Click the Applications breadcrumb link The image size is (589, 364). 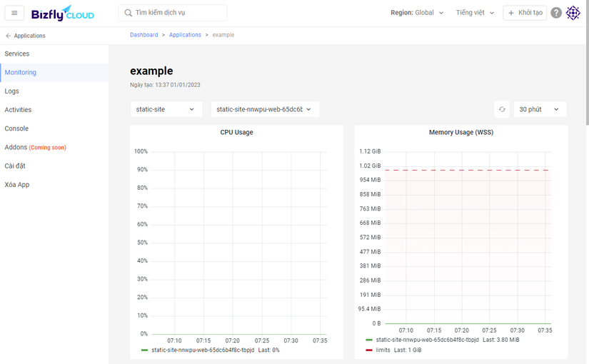(x=185, y=35)
